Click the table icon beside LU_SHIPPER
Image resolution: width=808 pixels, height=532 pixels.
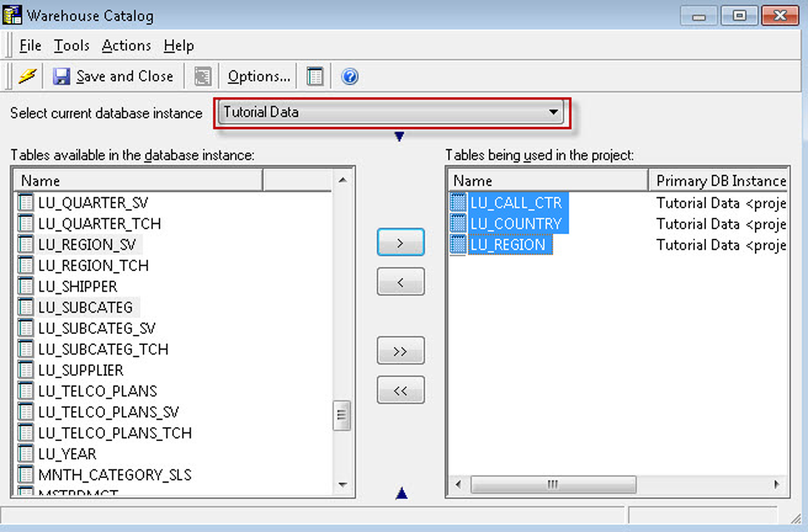(x=25, y=287)
